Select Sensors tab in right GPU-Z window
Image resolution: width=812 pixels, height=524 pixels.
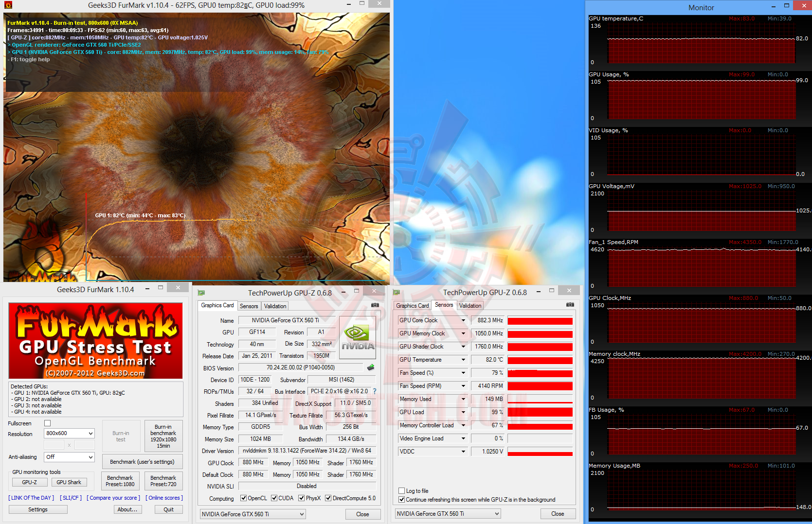(444, 305)
